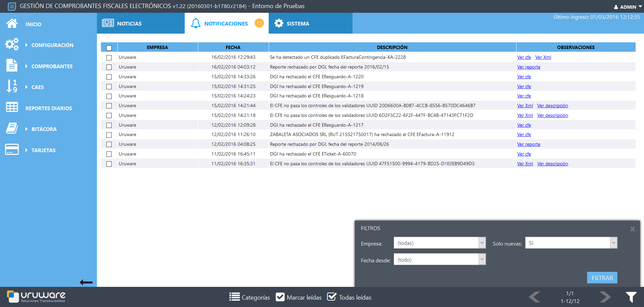
Task: Open the Categorías list icon
Action: [234, 297]
